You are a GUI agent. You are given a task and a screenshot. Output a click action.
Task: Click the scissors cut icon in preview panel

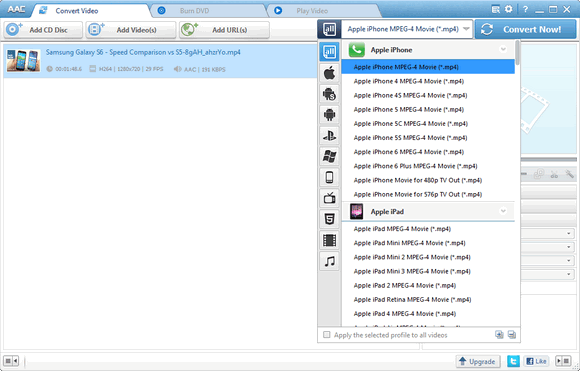coord(554,174)
